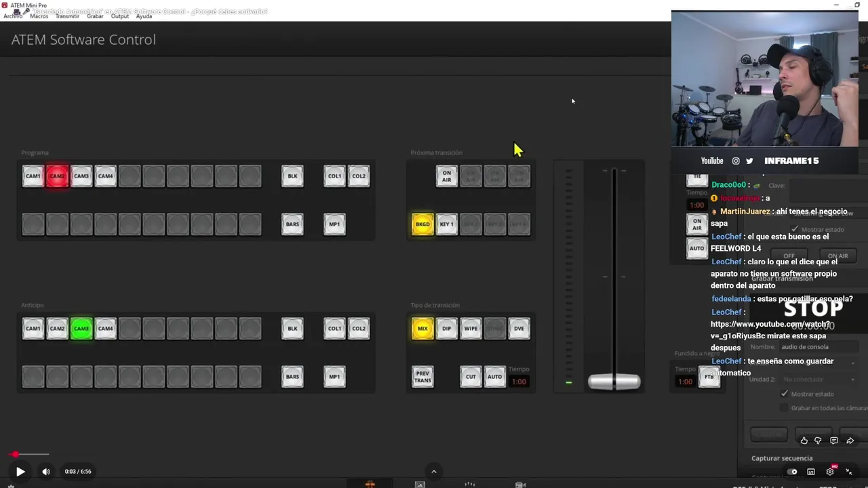Select BLK on the Programa bus
The width and height of the screenshot is (868, 488).
292,176
